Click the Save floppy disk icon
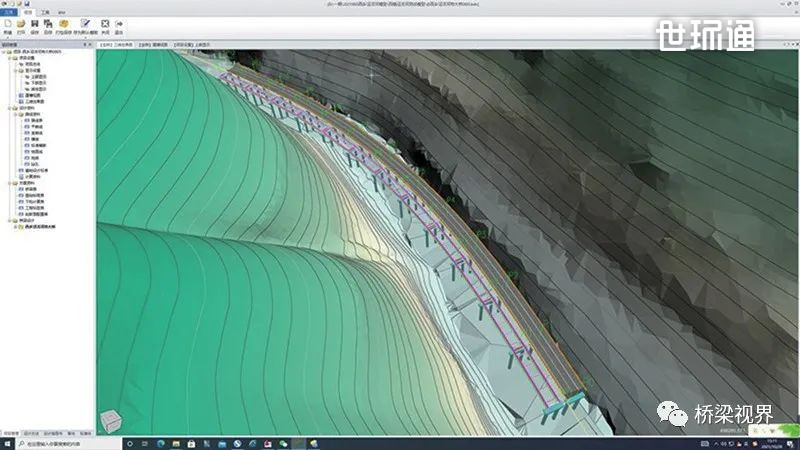This screenshot has width=800, height=450. [36, 23]
